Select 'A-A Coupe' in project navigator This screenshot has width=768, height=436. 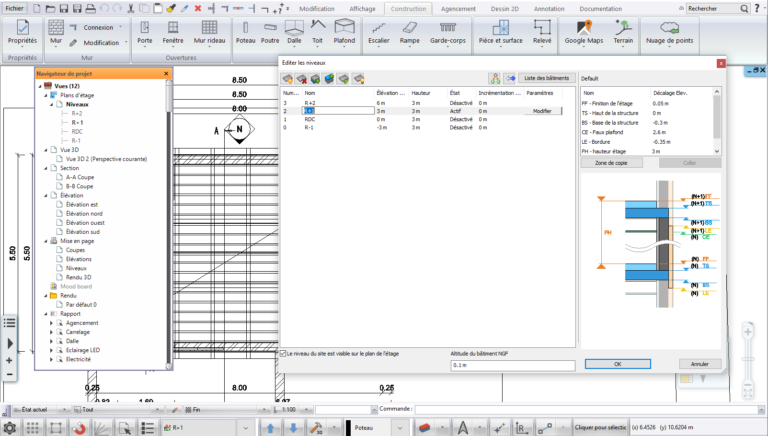click(80, 177)
